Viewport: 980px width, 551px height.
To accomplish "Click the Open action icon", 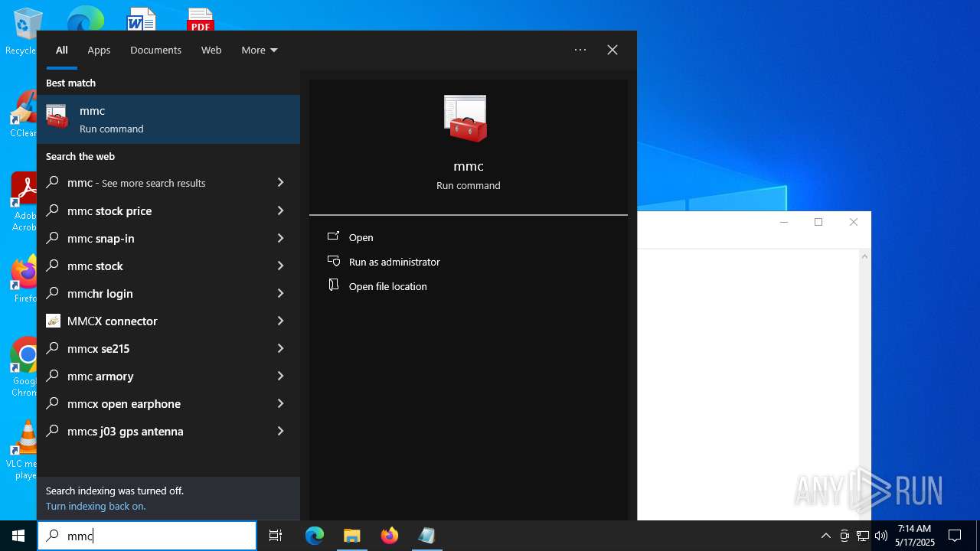I will point(333,236).
